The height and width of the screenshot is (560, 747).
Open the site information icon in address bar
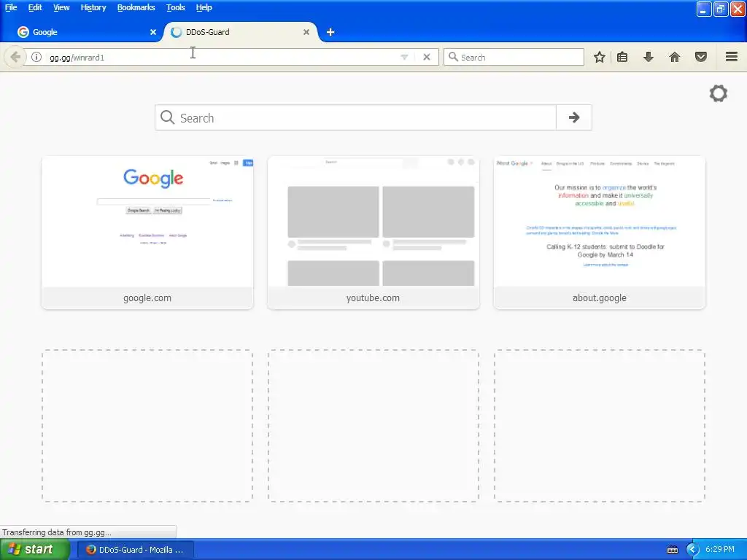tap(36, 57)
